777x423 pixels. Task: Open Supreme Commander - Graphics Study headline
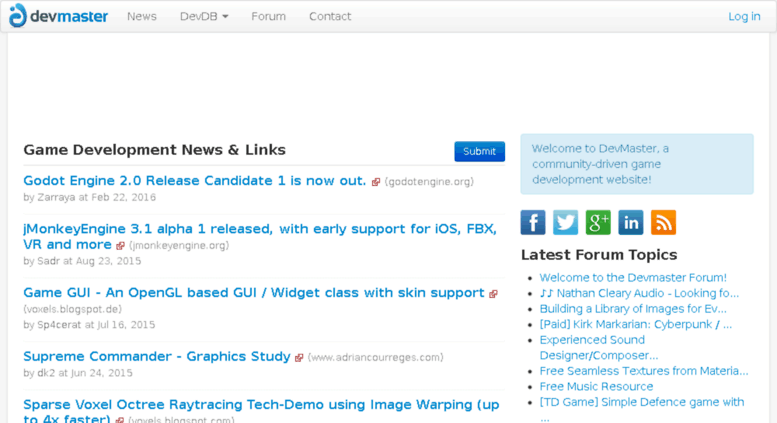tap(157, 357)
